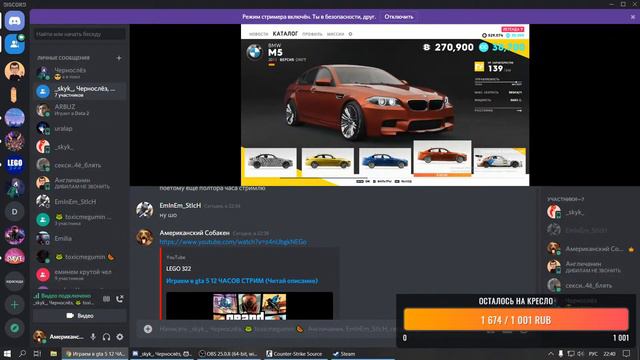Switch to OBS taskbar window
The width and height of the screenshot is (640, 360).
coord(229,354)
